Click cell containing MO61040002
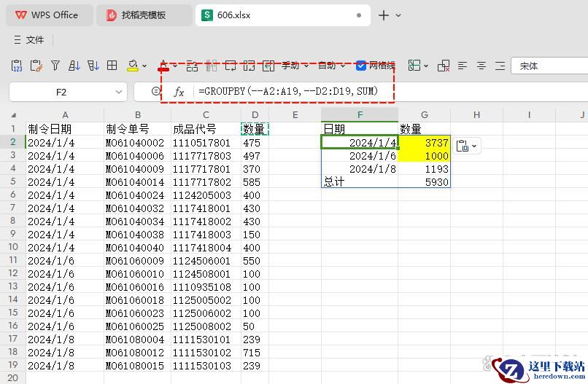 click(x=137, y=143)
